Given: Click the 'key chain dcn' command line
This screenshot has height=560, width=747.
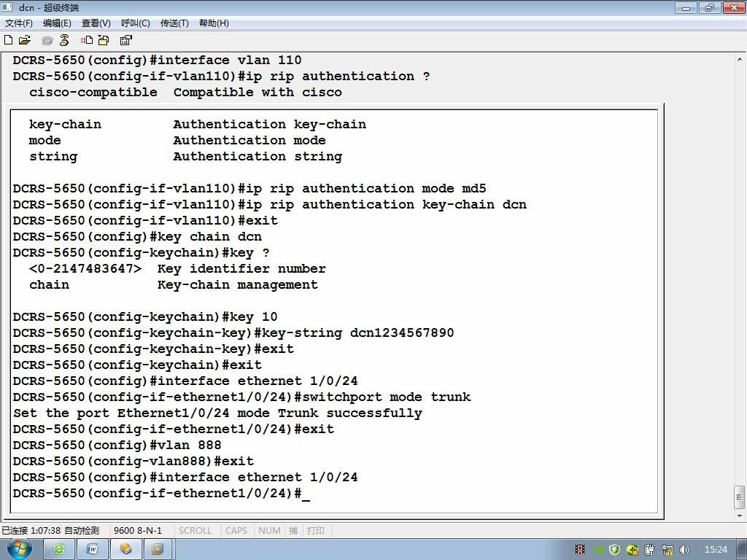Looking at the screenshot, I should [137, 236].
